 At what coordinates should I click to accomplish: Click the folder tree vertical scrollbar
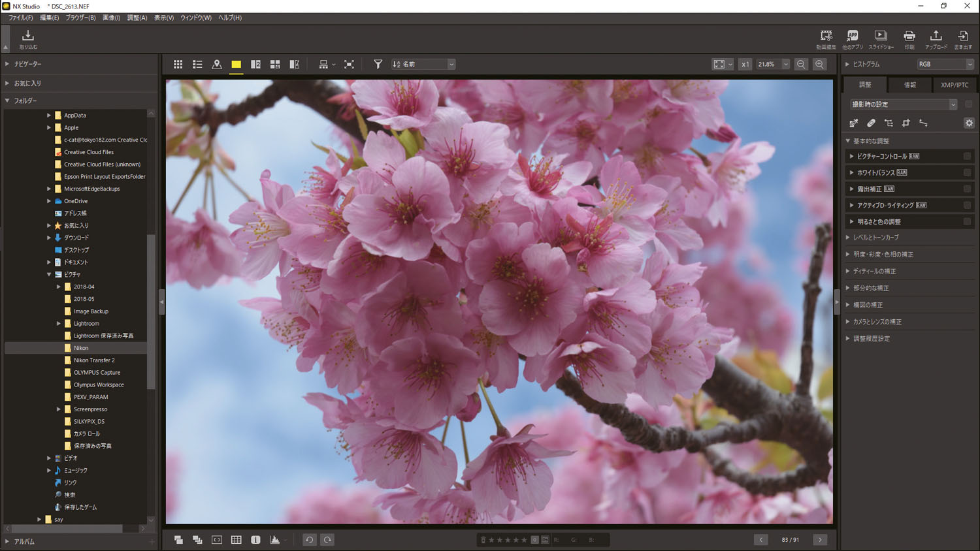(151, 311)
